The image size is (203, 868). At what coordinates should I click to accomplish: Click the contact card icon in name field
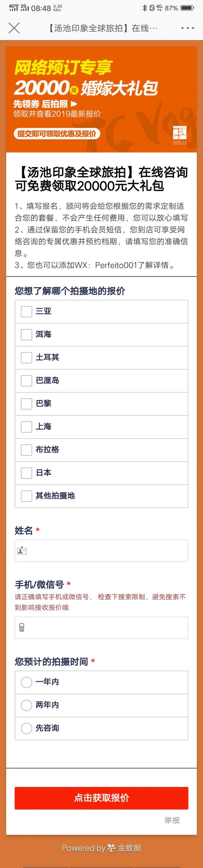(22, 551)
